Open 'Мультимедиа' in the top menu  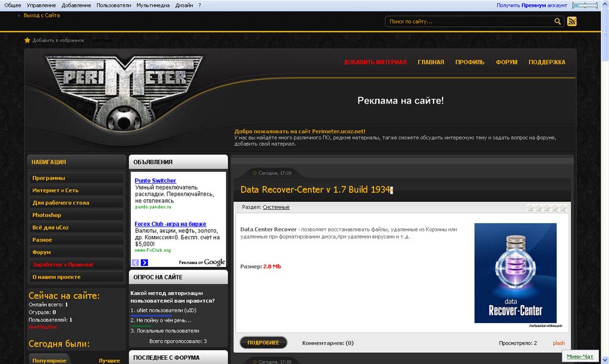pyautogui.click(x=153, y=5)
